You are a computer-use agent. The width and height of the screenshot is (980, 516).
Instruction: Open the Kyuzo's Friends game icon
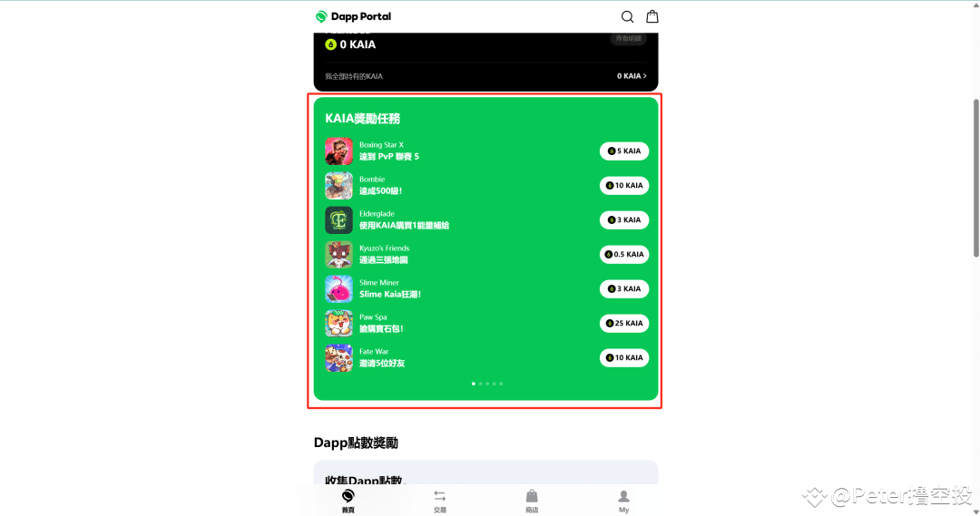pyautogui.click(x=338, y=254)
